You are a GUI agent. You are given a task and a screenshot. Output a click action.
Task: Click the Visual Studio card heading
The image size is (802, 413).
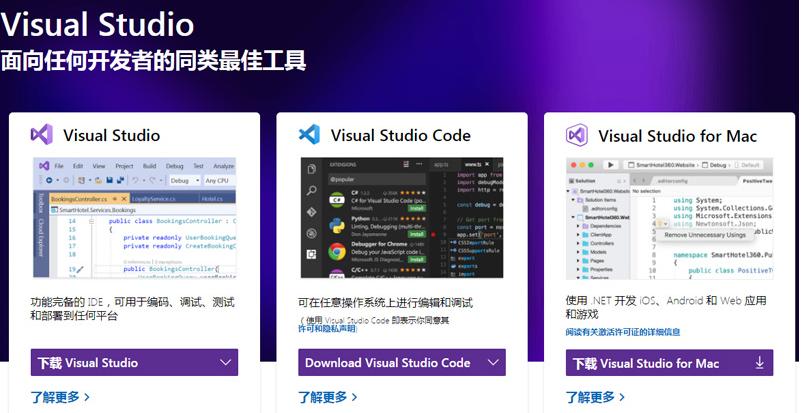(112, 135)
